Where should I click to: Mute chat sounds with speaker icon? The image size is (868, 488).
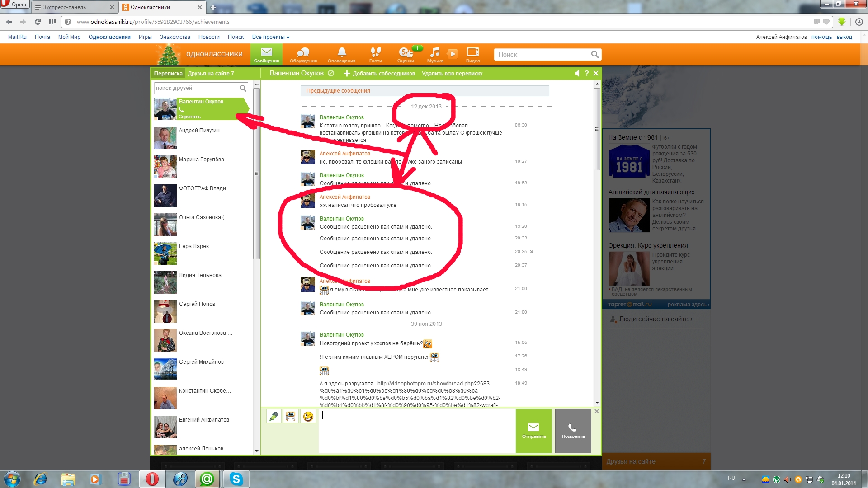coord(577,73)
